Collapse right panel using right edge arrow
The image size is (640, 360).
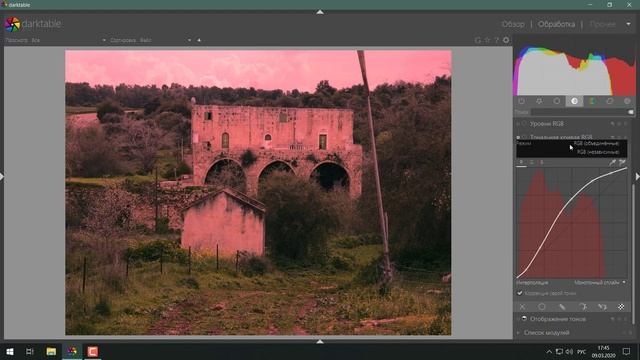point(638,176)
